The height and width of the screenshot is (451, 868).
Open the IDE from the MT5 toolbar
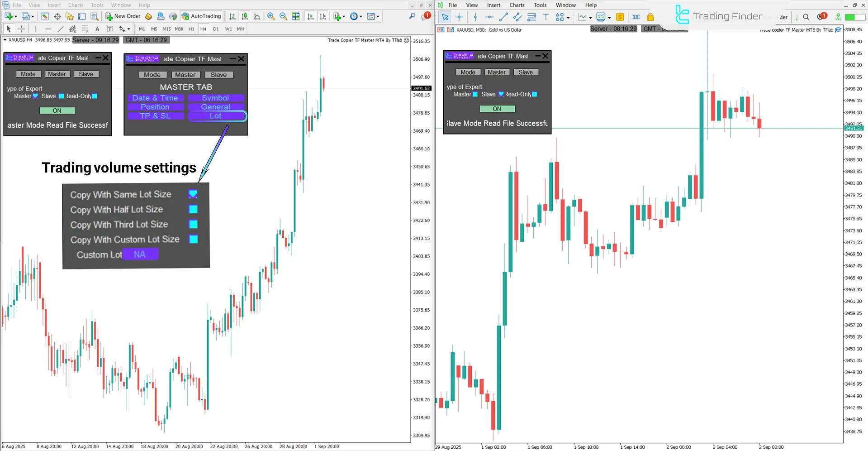pos(636,17)
